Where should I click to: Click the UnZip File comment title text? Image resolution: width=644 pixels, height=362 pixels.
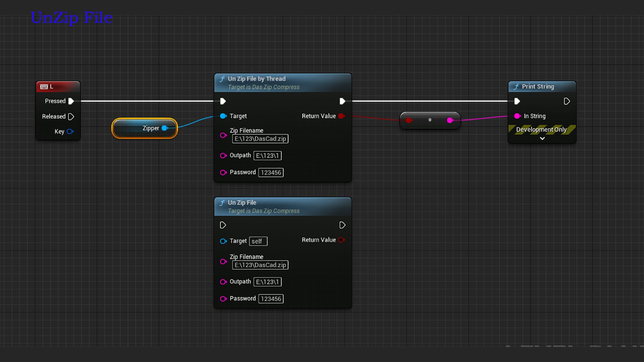[x=71, y=17]
